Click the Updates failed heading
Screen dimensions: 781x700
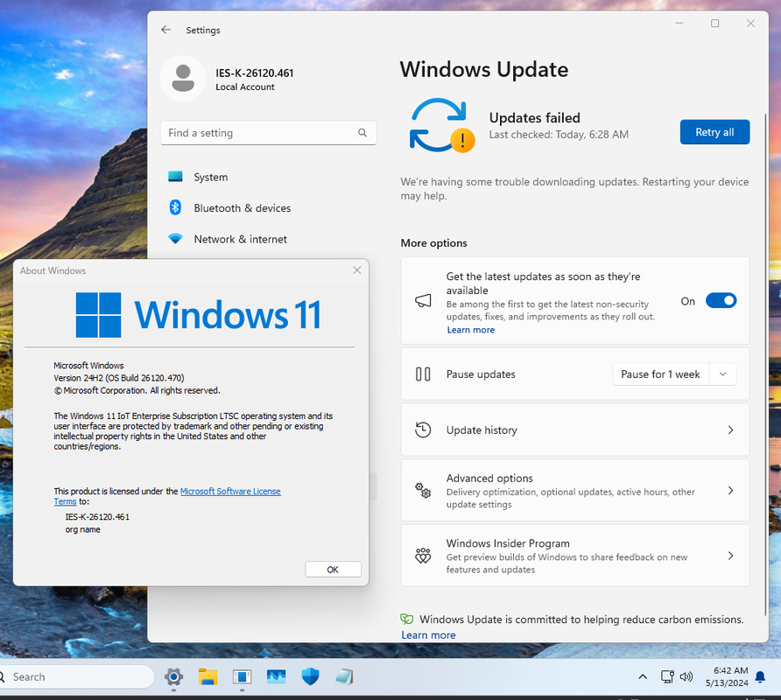[x=534, y=117]
